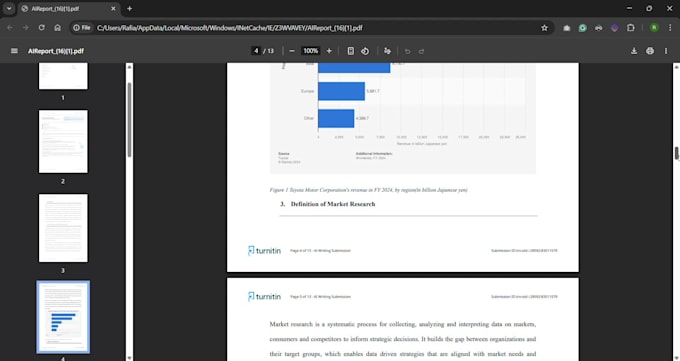Download the PDF file
Image resolution: width=680 pixels, height=361 pixels.
point(634,51)
